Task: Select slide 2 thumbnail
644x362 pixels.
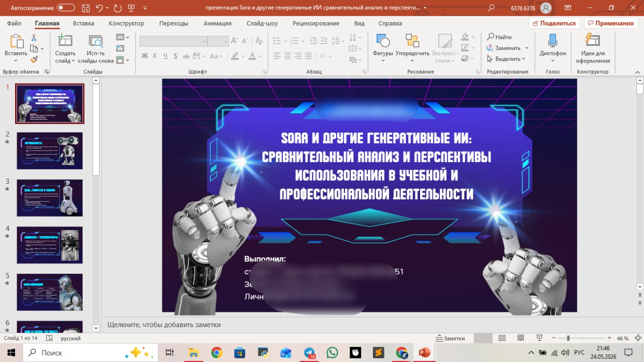Action: pos(50,151)
